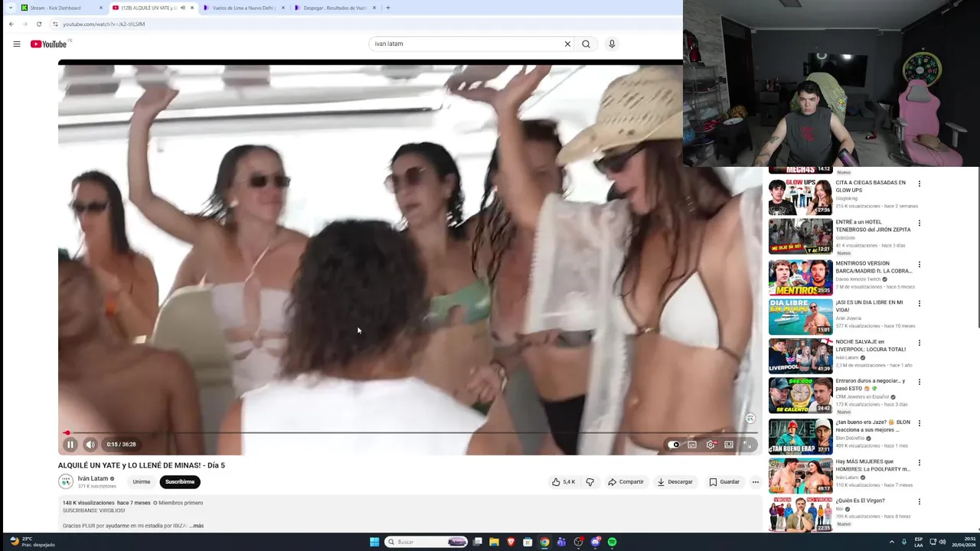This screenshot has height=551, width=980.
Task: Like the video (5,4 K)
Action: coord(563,482)
